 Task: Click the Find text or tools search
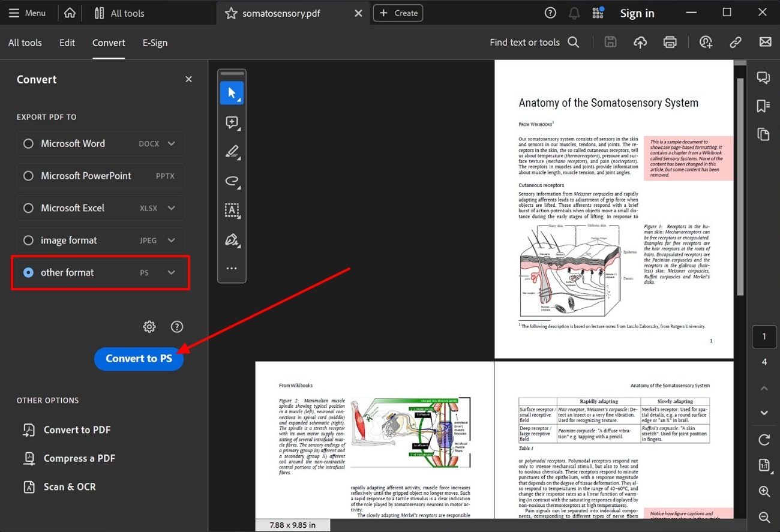tap(534, 42)
